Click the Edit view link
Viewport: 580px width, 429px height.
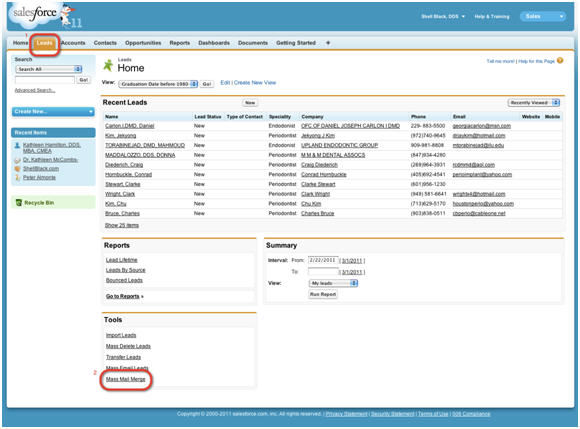point(225,83)
